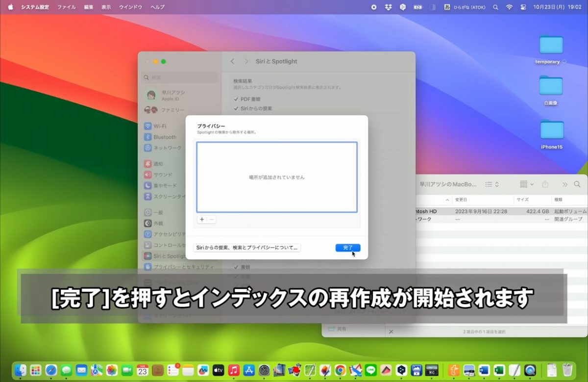Toggle the PDF書類 checkbox in search results
Image resolution: width=588 pixels, height=382 pixels.
point(236,99)
